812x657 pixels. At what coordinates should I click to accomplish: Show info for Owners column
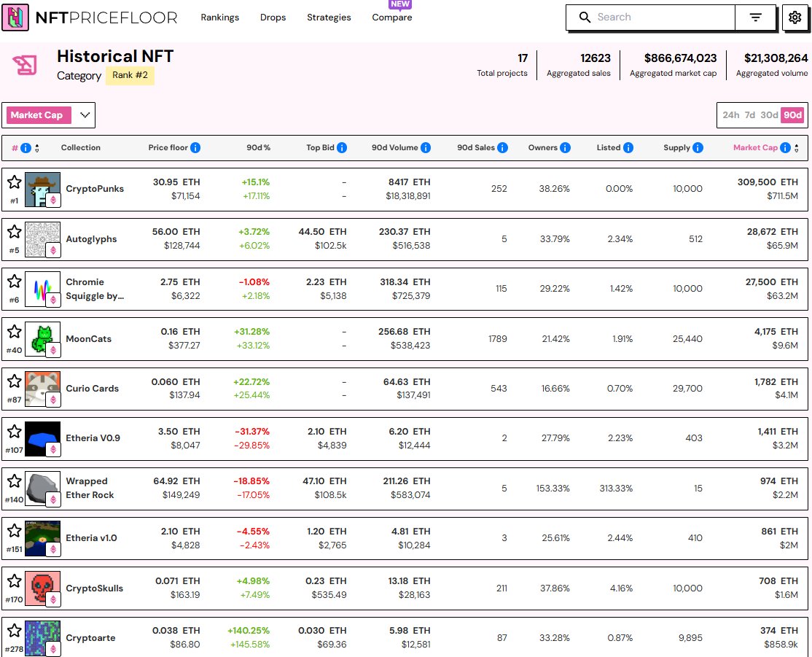tap(565, 148)
